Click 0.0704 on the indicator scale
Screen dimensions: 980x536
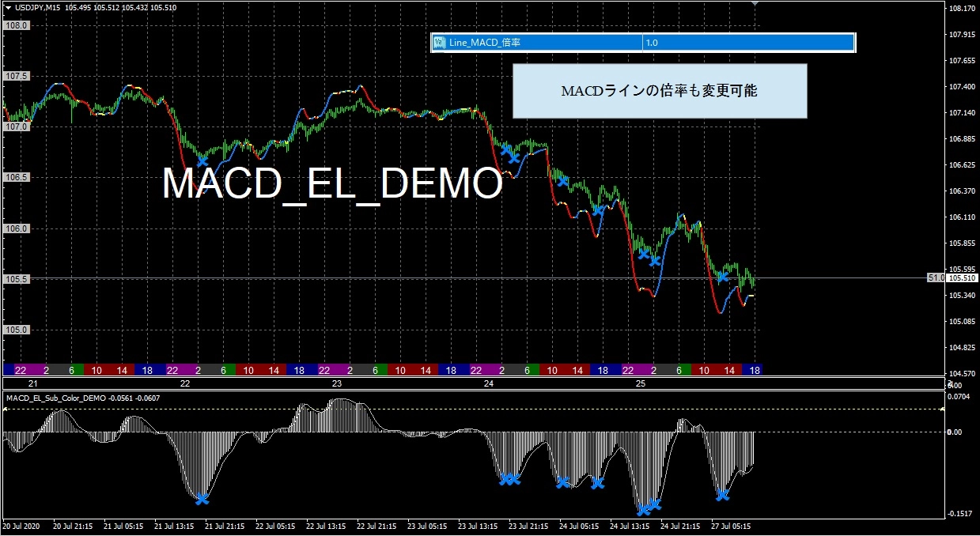960,396
